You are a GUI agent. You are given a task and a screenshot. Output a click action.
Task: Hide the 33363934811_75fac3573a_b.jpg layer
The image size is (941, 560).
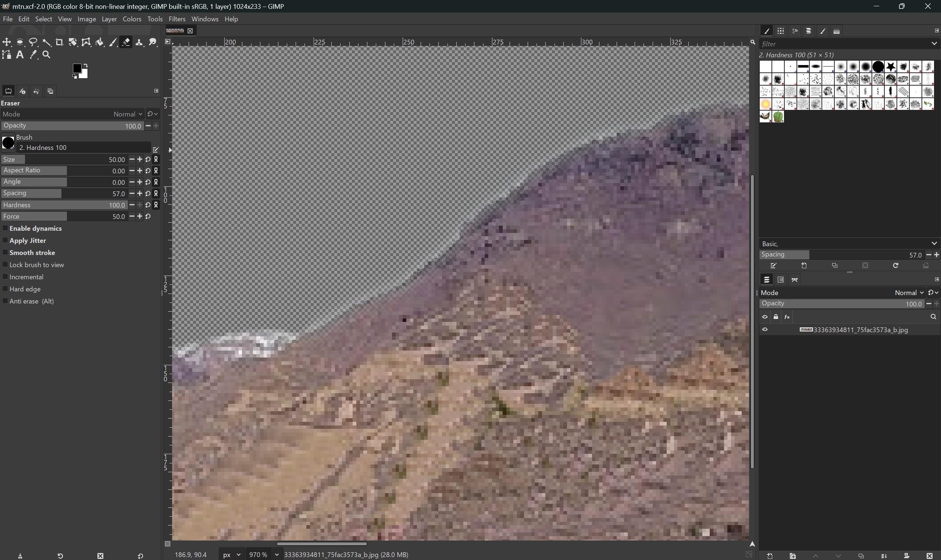pos(765,330)
